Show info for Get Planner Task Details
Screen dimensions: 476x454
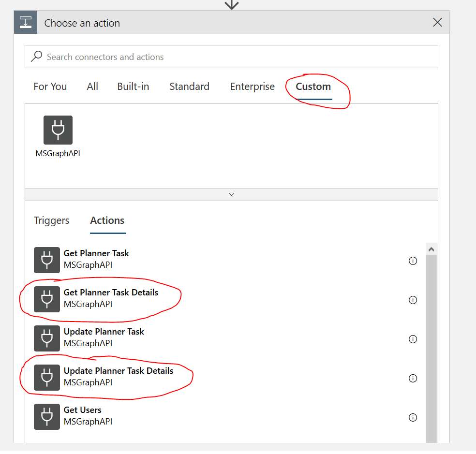[x=413, y=300]
